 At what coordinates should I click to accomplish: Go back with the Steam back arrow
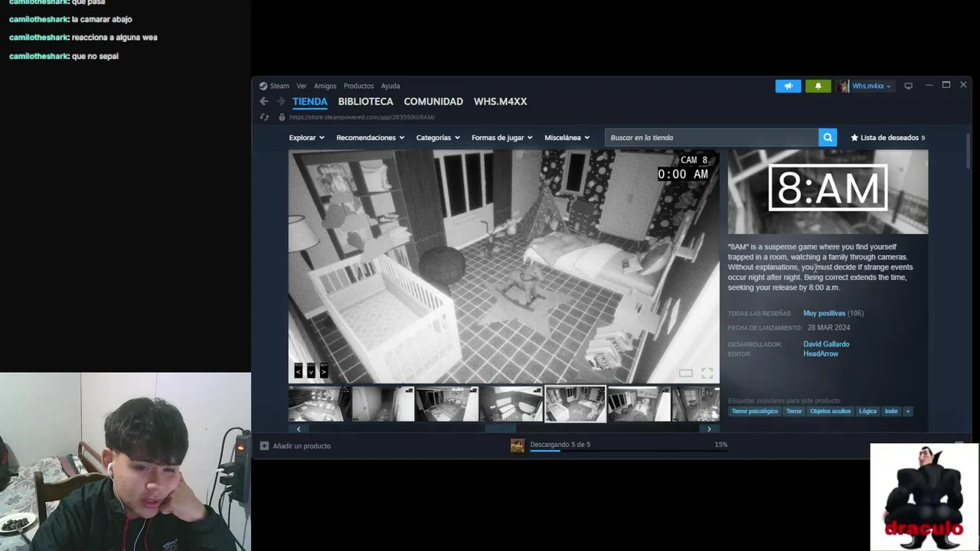tap(264, 101)
